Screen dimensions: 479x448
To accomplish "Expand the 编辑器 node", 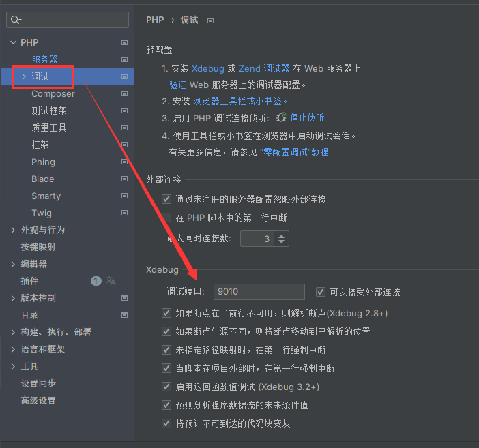I will pyautogui.click(x=13, y=264).
